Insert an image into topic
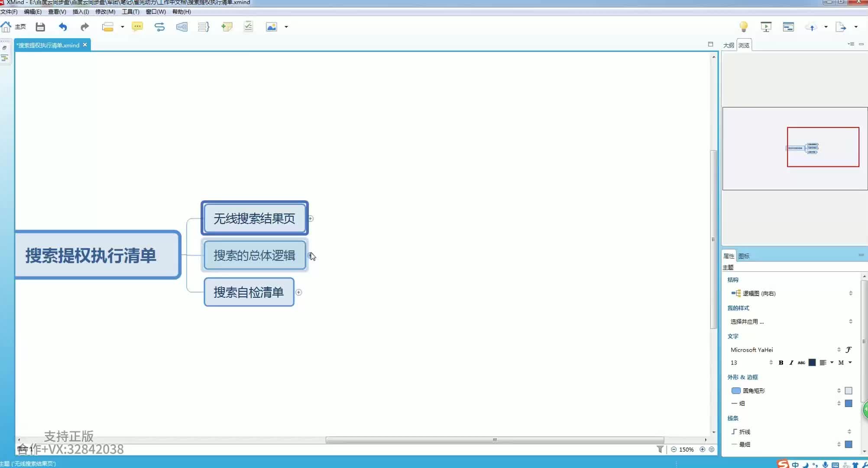868x468 pixels. point(272,27)
